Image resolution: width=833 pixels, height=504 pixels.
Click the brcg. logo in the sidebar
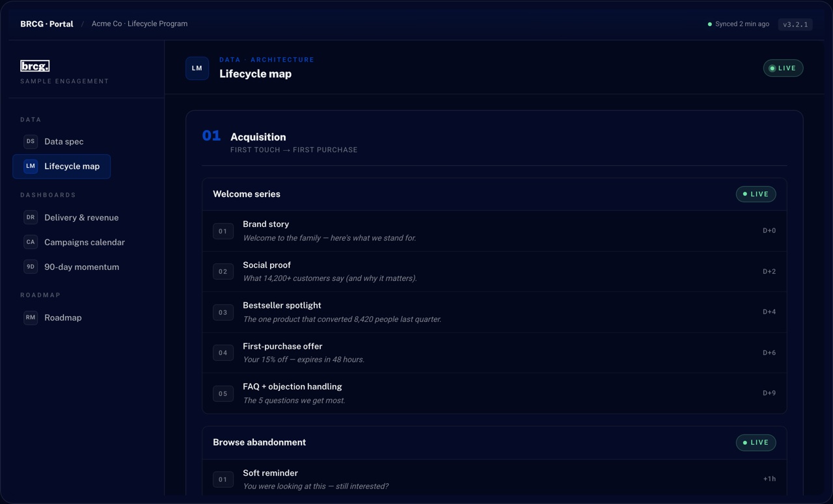pyautogui.click(x=35, y=66)
